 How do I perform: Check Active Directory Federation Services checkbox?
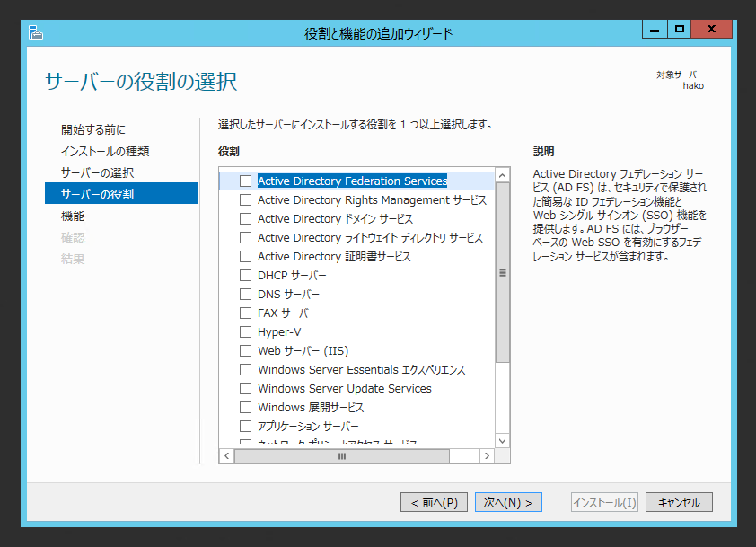point(245,181)
